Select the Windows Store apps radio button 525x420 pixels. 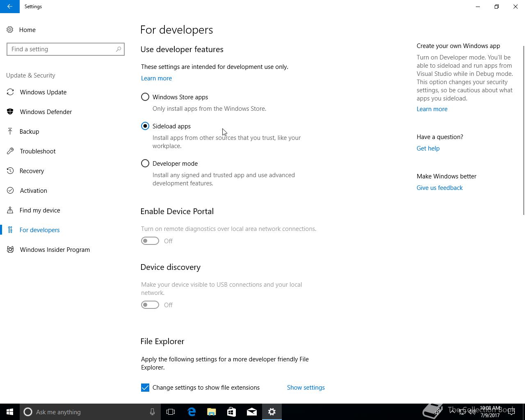[145, 97]
